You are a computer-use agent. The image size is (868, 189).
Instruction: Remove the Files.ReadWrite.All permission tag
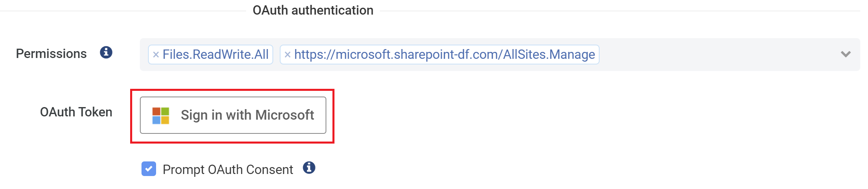click(156, 55)
